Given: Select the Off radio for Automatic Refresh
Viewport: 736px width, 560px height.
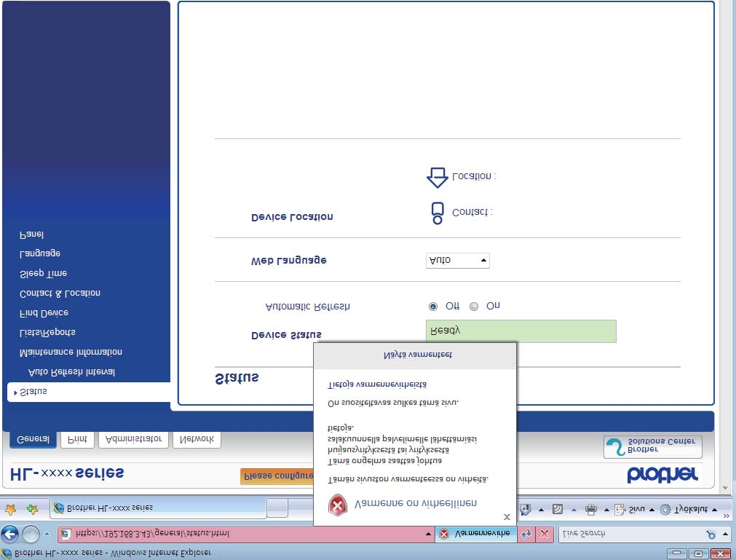Looking at the screenshot, I should 432,307.
